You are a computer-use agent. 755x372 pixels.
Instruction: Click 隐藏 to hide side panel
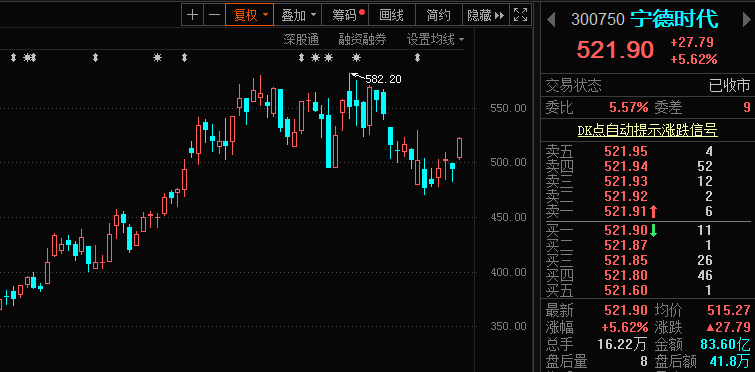[x=485, y=15]
